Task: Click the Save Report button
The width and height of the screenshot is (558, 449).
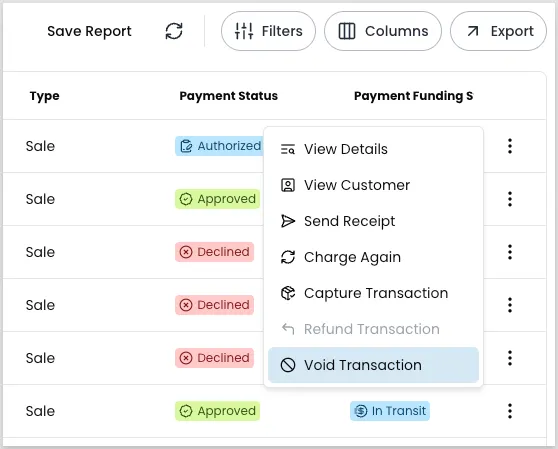Action: [x=89, y=31]
